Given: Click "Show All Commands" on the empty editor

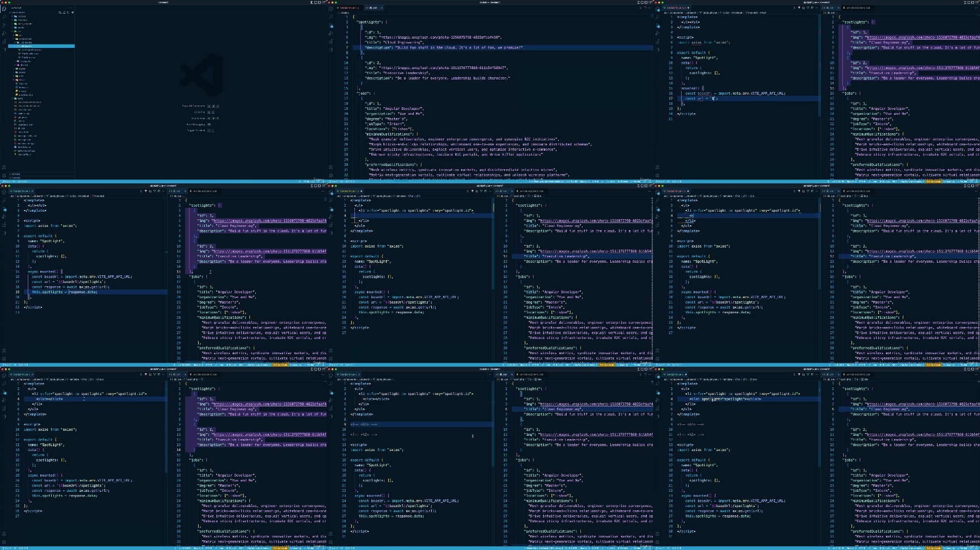Looking at the screenshot, I should click(x=194, y=106).
